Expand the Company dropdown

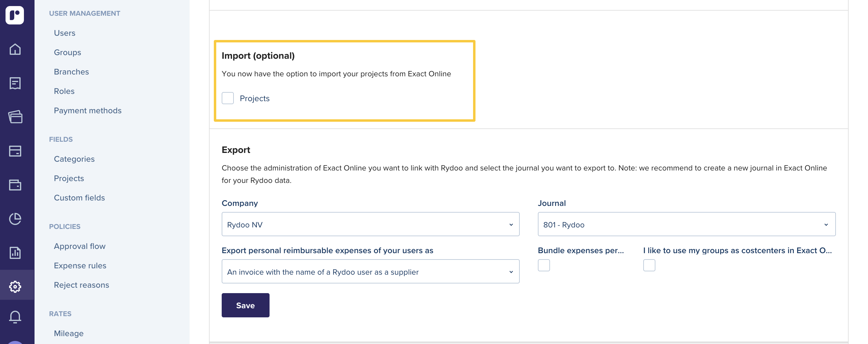coord(370,224)
